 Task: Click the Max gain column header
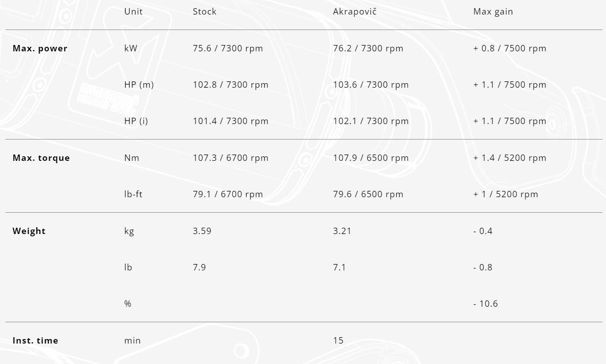pyautogui.click(x=493, y=12)
